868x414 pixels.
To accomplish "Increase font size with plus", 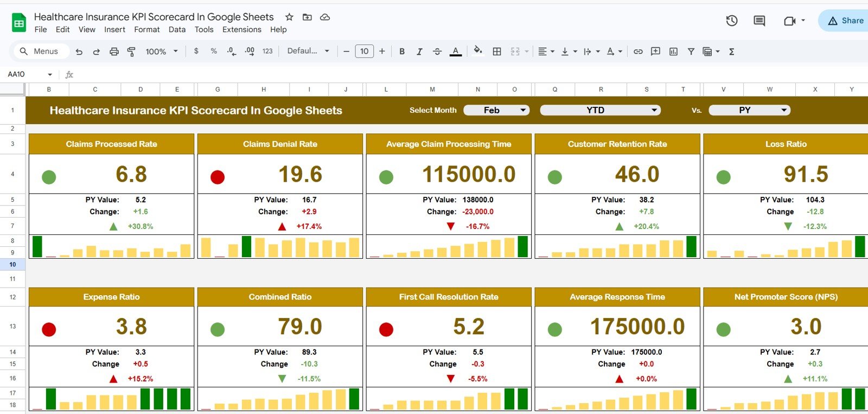I will [x=382, y=52].
